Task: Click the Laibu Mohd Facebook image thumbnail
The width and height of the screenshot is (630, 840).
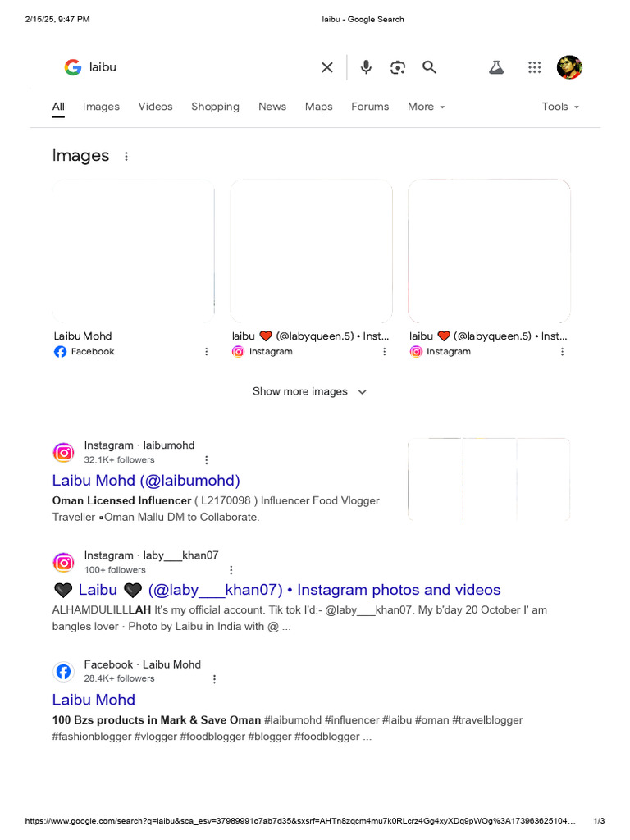Action: coord(134,251)
